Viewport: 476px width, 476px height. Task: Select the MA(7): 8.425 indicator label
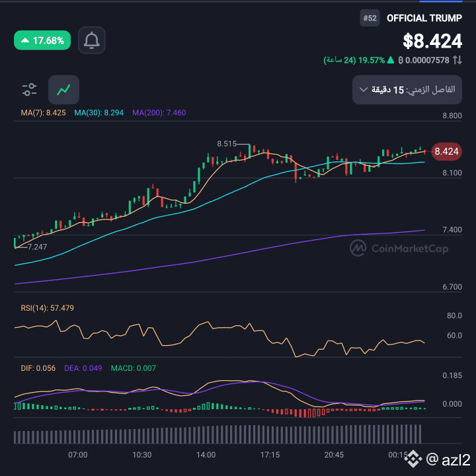(43, 112)
